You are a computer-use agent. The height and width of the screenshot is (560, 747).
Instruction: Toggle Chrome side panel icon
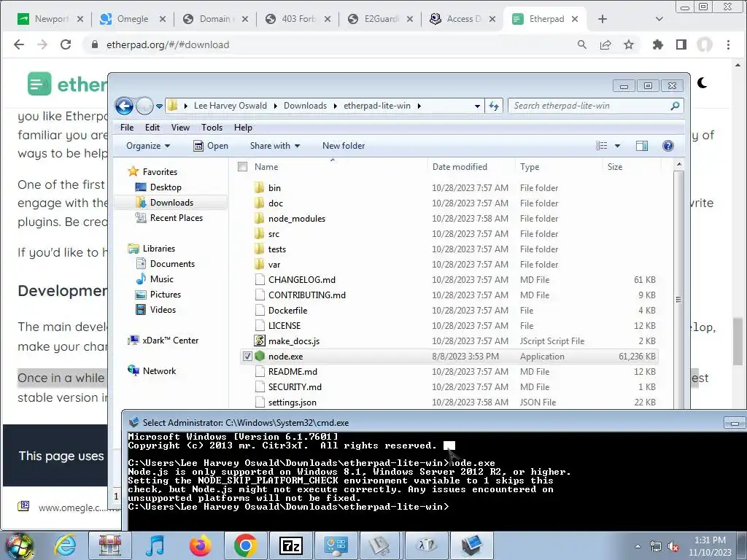[x=681, y=44]
